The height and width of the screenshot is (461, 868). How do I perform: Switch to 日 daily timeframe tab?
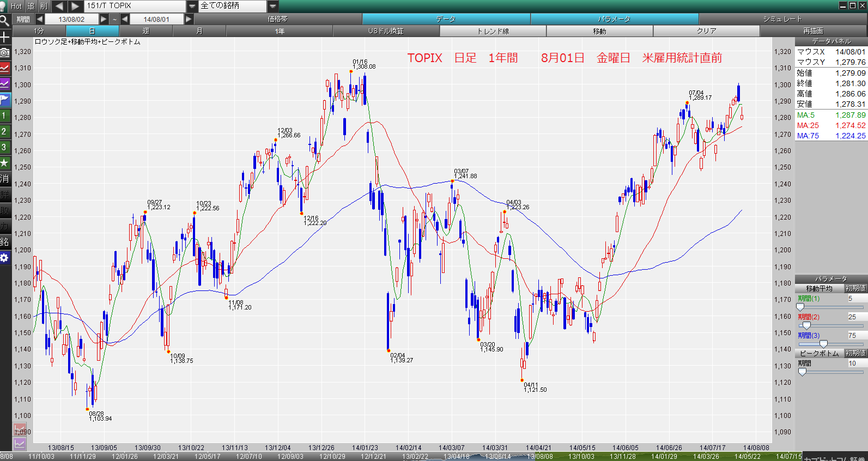click(92, 31)
